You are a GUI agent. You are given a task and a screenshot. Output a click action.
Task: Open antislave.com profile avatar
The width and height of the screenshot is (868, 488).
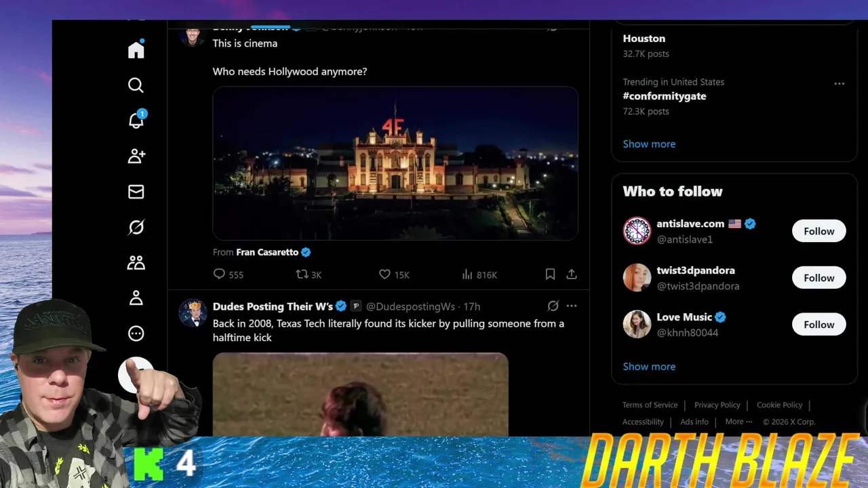(x=637, y=231)
